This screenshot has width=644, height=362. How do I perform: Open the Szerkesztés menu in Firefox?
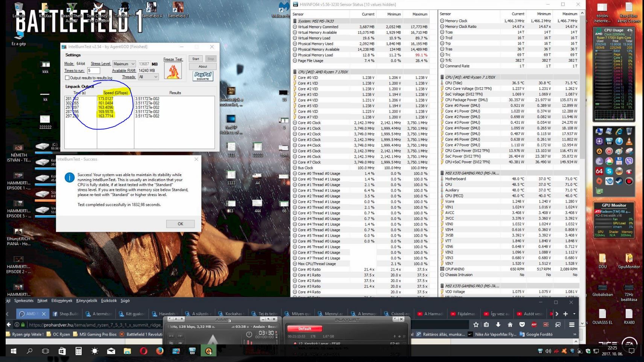pyautogui.click(x=24, y=301)
